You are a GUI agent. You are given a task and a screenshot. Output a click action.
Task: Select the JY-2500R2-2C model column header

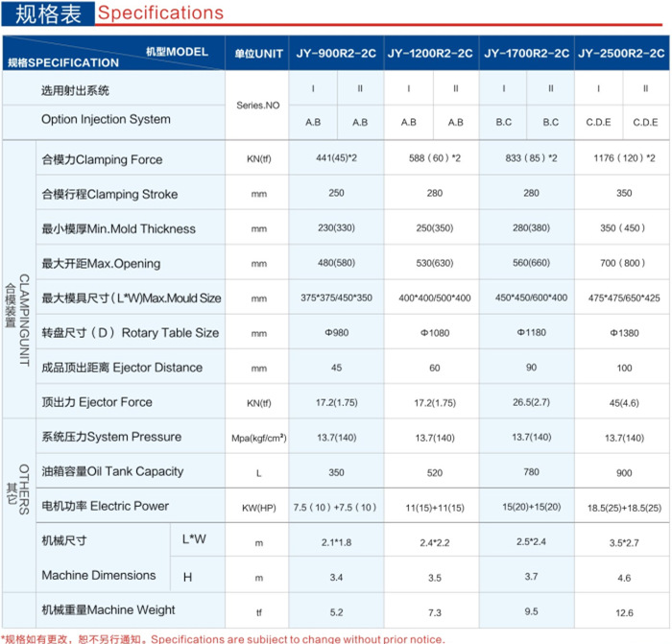[623, 54]
